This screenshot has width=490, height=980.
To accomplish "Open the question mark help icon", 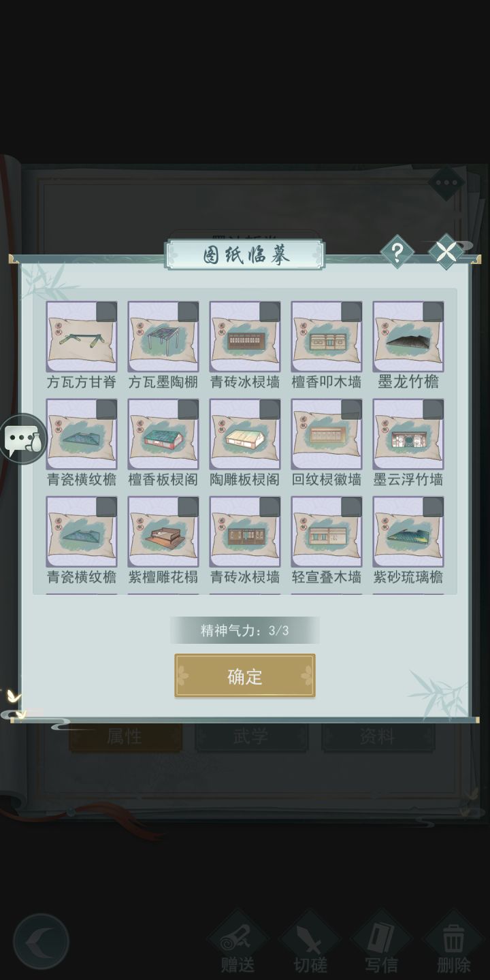I will 397,252.
